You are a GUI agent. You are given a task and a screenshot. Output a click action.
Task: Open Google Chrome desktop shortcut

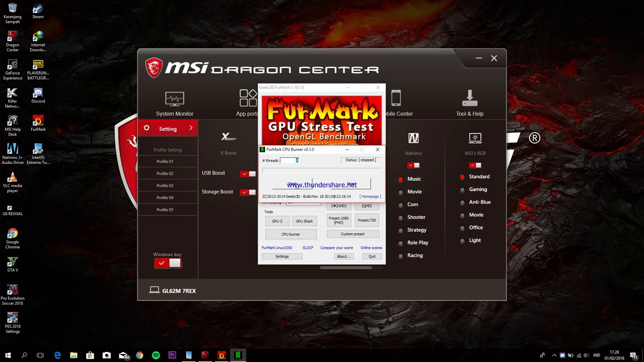13,239
